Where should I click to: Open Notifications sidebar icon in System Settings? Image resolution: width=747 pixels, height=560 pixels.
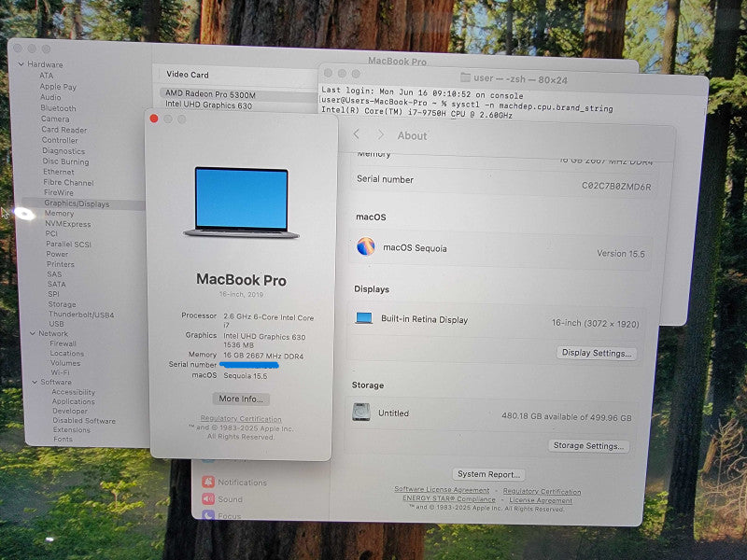(x=208, y=482)
